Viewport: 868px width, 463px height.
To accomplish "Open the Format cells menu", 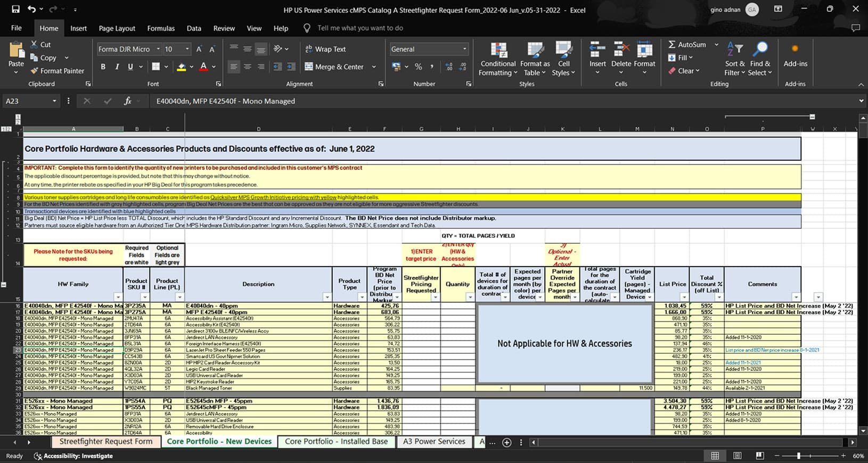I will click(x=644, y=59).
